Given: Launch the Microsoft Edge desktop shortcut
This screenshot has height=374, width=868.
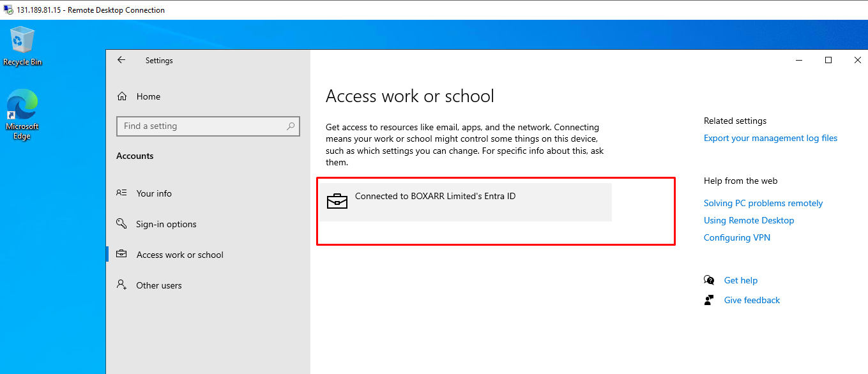Looking at the screenshot, I should (22, 114).
